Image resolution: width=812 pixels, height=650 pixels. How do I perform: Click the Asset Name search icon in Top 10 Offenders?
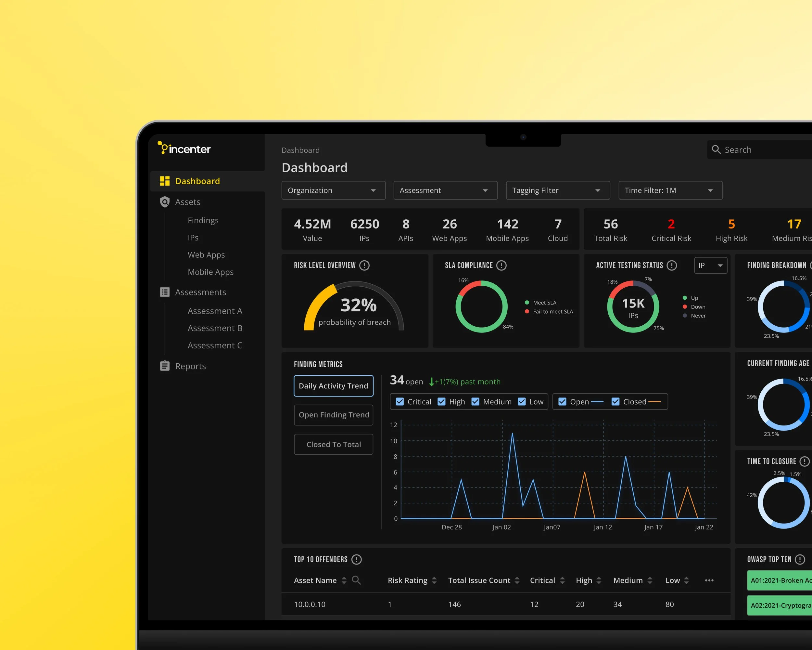pos(356,580)
